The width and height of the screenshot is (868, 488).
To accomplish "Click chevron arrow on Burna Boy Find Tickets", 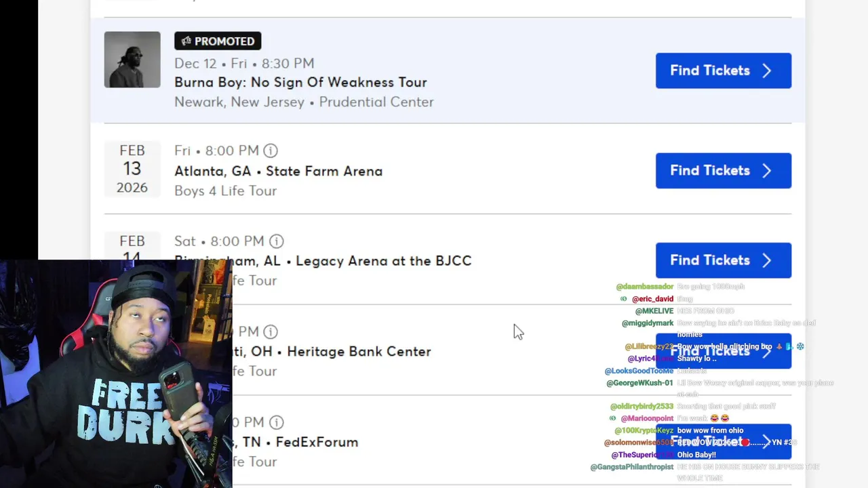I will click(767, 70).
